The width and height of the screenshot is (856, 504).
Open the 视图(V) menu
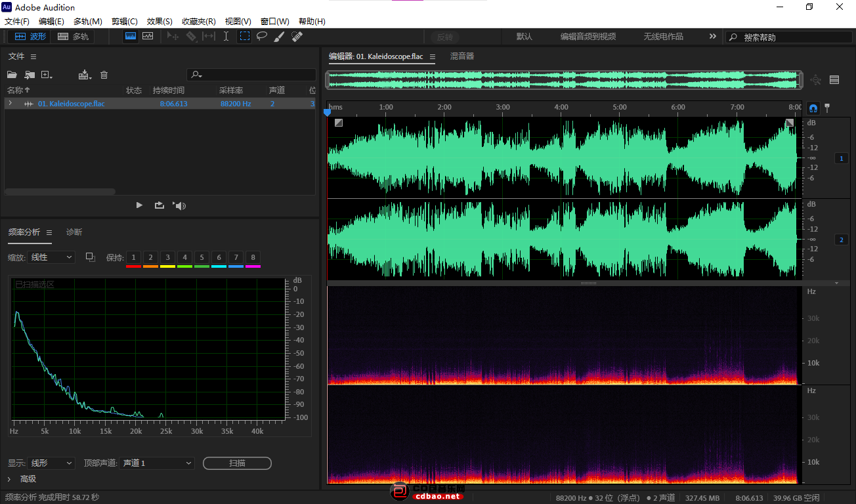[238, 22]
